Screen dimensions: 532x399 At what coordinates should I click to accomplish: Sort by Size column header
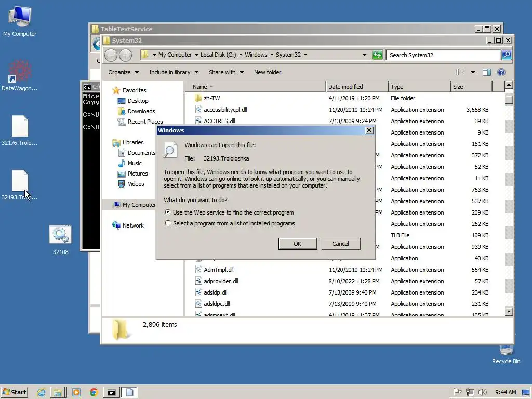coord(471,87)
